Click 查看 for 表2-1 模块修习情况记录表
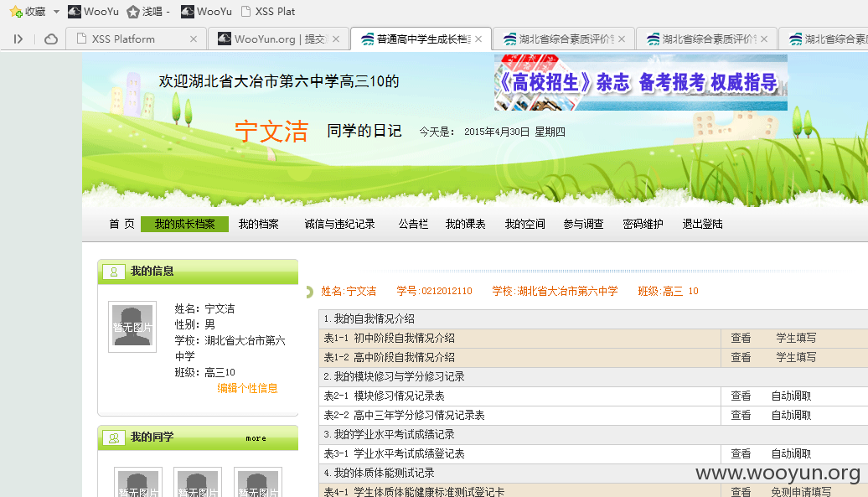Image resolution: width=868 pixels, height=497 pixels. click(x=741, y=396)
